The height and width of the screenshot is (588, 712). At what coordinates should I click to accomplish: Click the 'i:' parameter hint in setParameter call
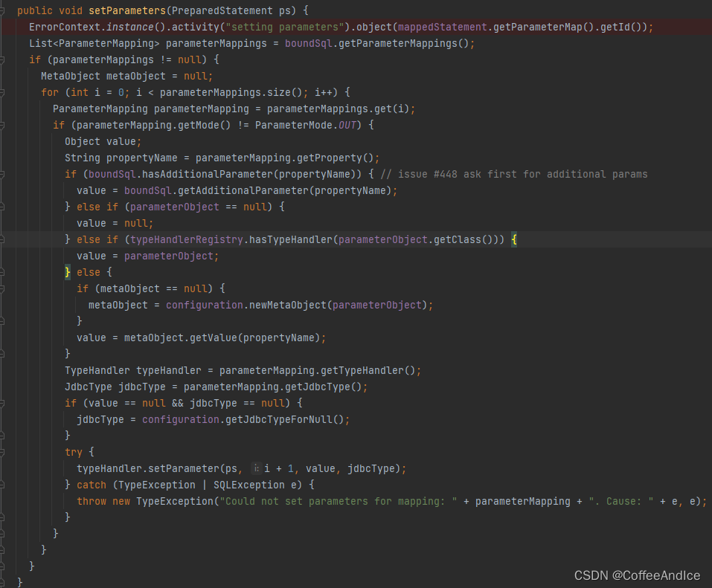[257, 468]
